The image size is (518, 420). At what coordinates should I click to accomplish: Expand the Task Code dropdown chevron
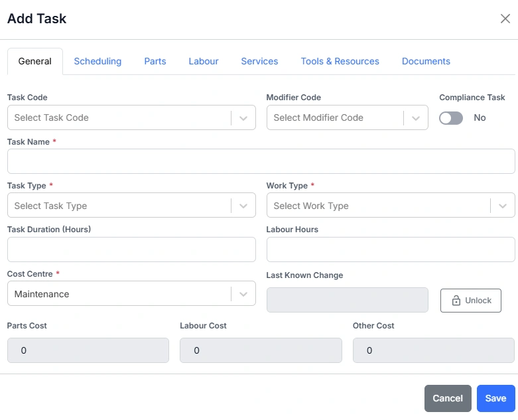point(243,117)
